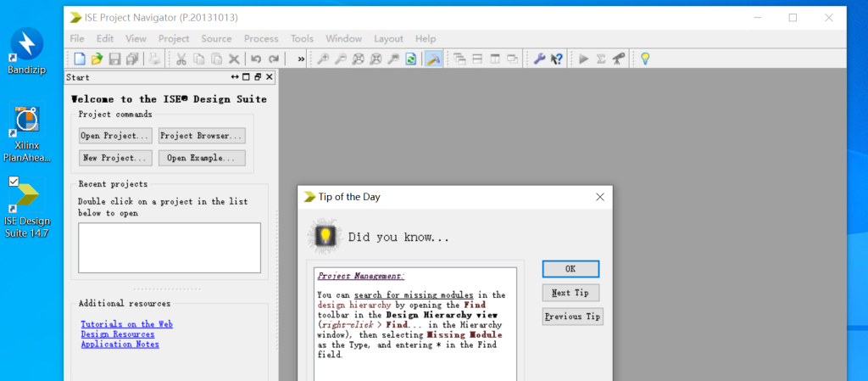The width and height of the screenshot is (868, 381).
Task: Click the Open folder toolbar icon
Action: click(97, 59)
